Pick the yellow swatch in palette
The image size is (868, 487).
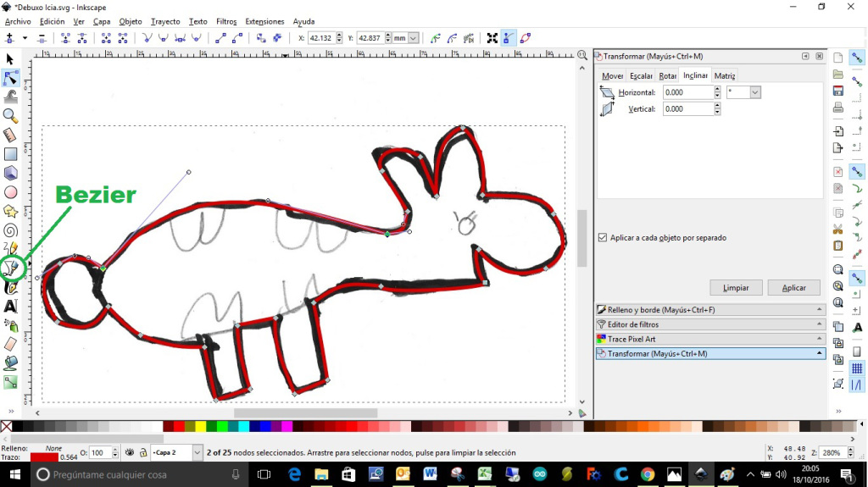(x=201, y=426)
